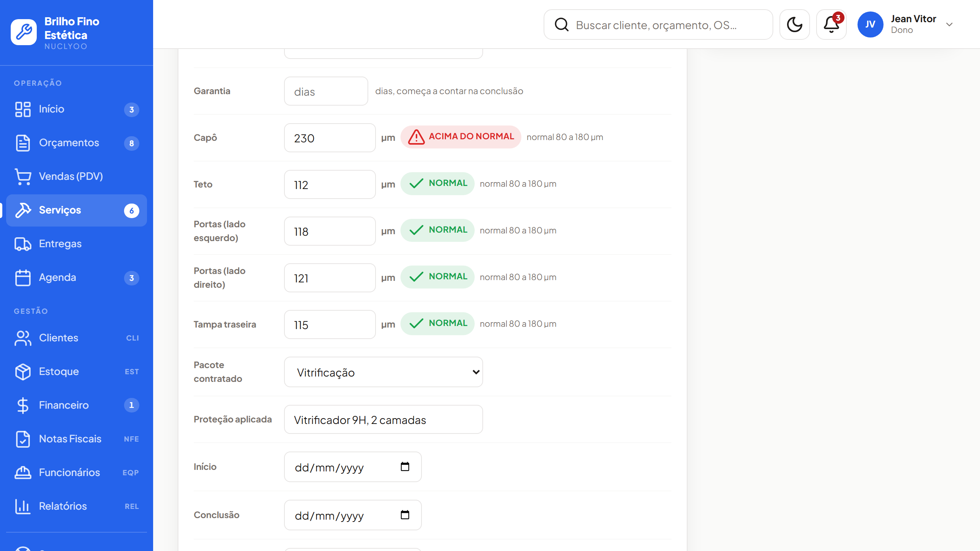Click the JV avatar circle

coord(871,24)
